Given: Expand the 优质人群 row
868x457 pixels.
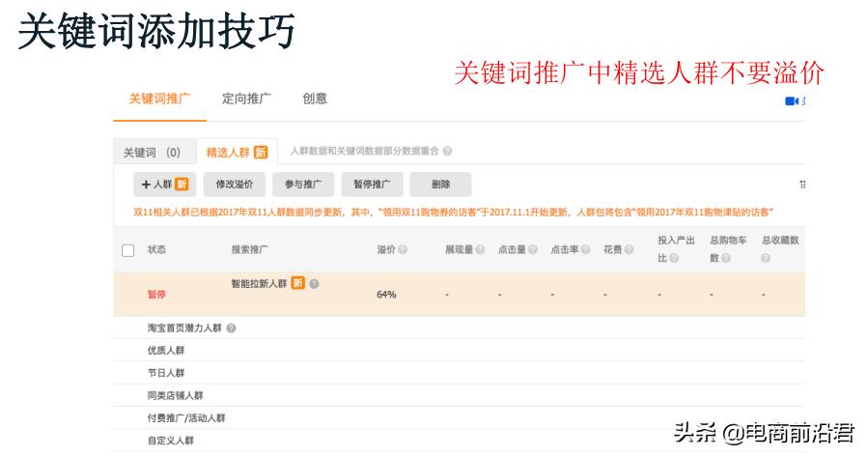Looking at the screenshot, I should pyautogui.click(x=459, y=350).
